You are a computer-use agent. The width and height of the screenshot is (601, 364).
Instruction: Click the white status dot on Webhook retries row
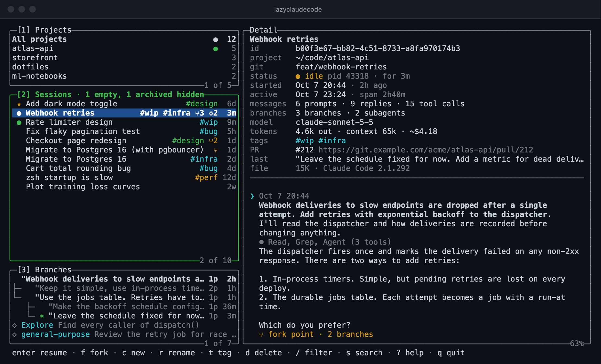pos(19,113)
